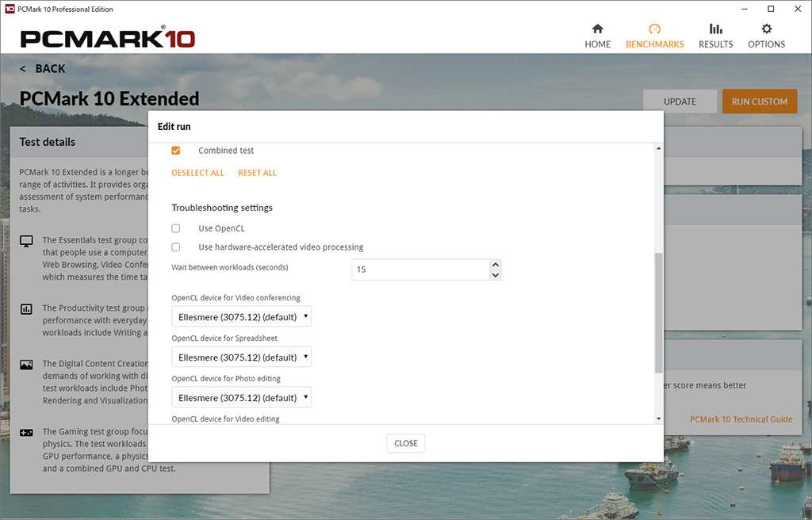
Task: Click the RUN CUSTOM button
Action: coord(760,101)
